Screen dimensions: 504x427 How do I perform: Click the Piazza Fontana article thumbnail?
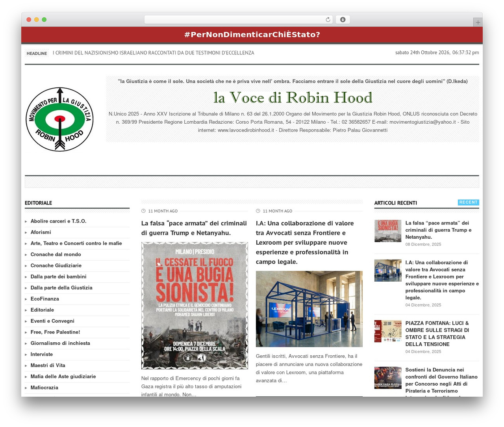tap(388, 331)
